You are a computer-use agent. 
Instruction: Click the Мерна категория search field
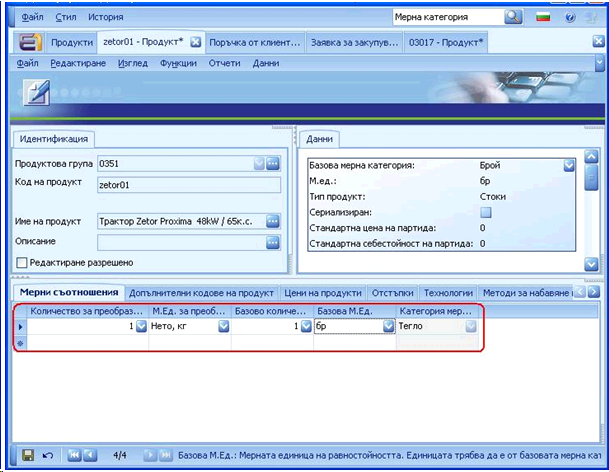tap(448, 17)
